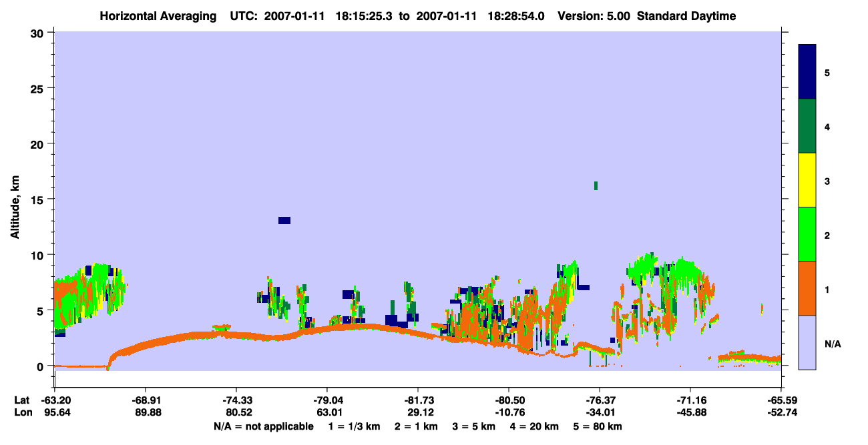Click the colorbar label '4'
Image resolution: width=868 pixels, height=445 pixels.
click(x=828, y=126)
